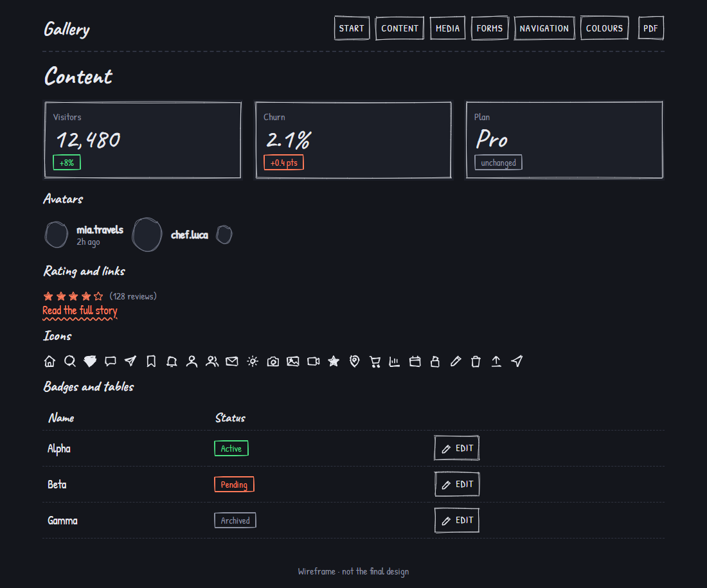
Task: Click the pencil icon in Icons row
Action: pyautogui.click(x=456, y=361)
